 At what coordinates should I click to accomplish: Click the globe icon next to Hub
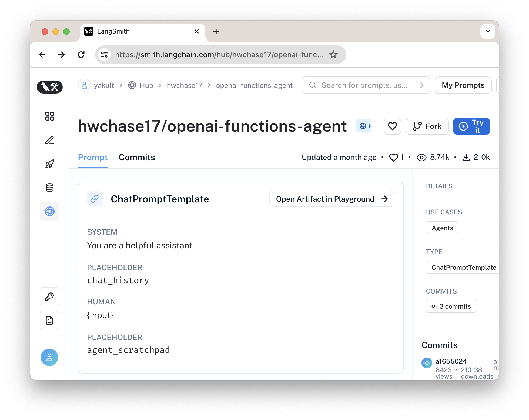pyautogui.click(x=132, y=85)
